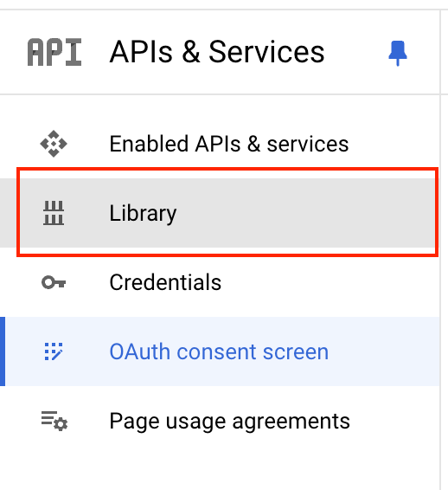Click the blue active bar beside OAuth consent screen
The width and height of the screenshot is (448, 490).
coord(3,351)
